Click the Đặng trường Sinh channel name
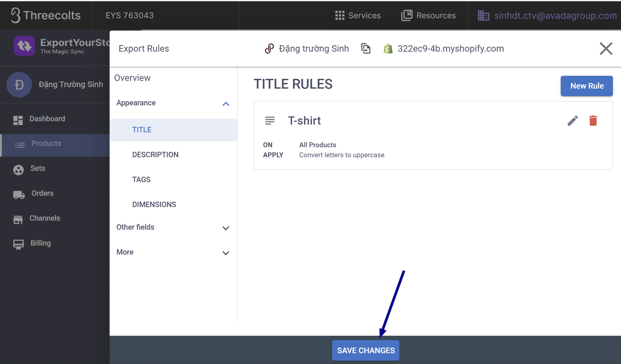 click(x=314, y=49)
